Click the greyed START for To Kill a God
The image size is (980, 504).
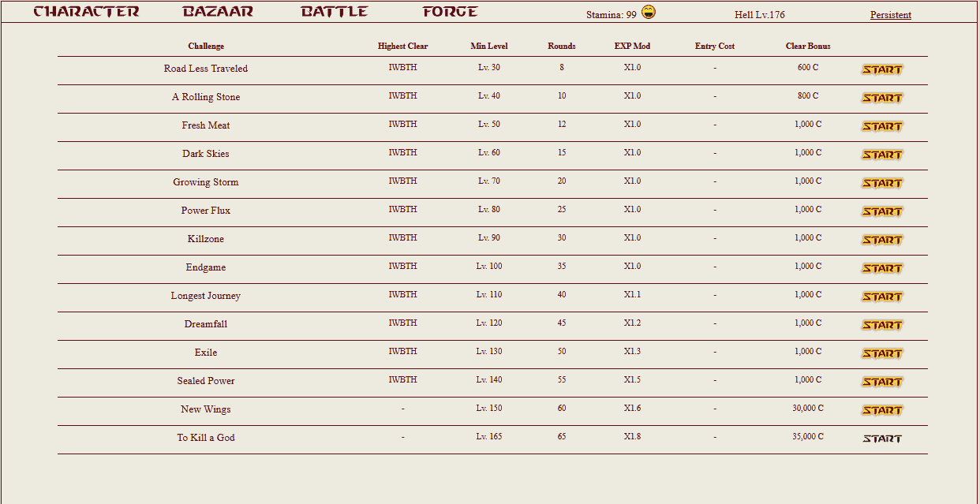[x=881, y=439]
